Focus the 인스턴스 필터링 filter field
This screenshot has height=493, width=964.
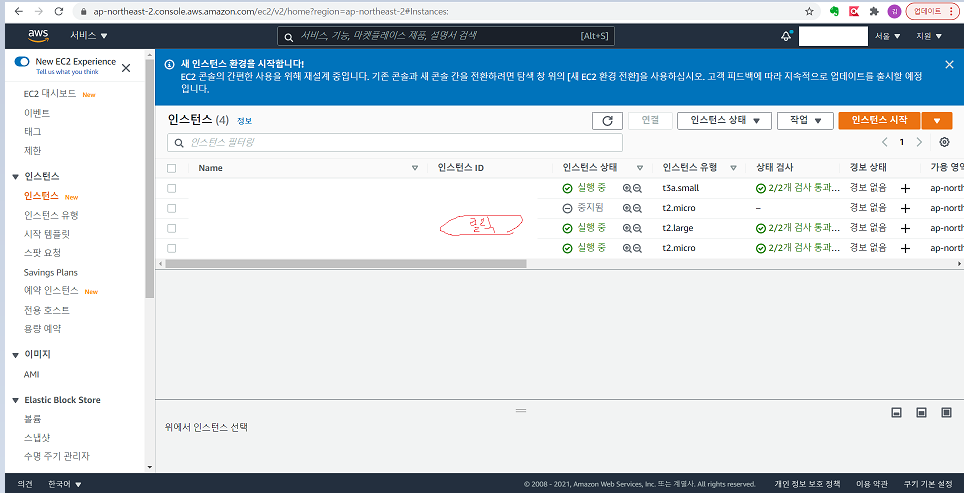[x=395, y=143]
